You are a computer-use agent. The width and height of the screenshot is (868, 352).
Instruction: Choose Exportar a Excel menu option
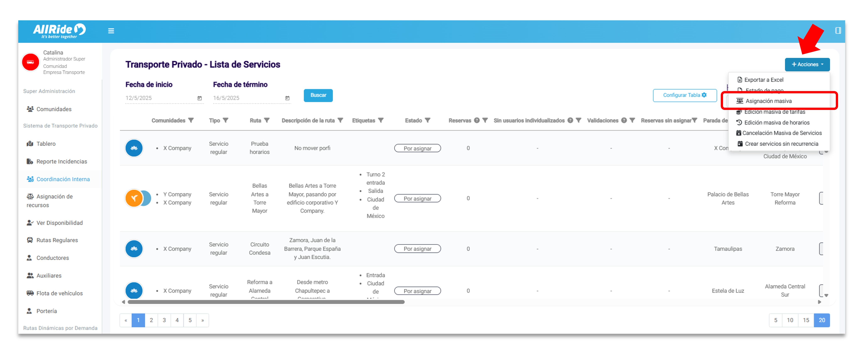(764, 80)
